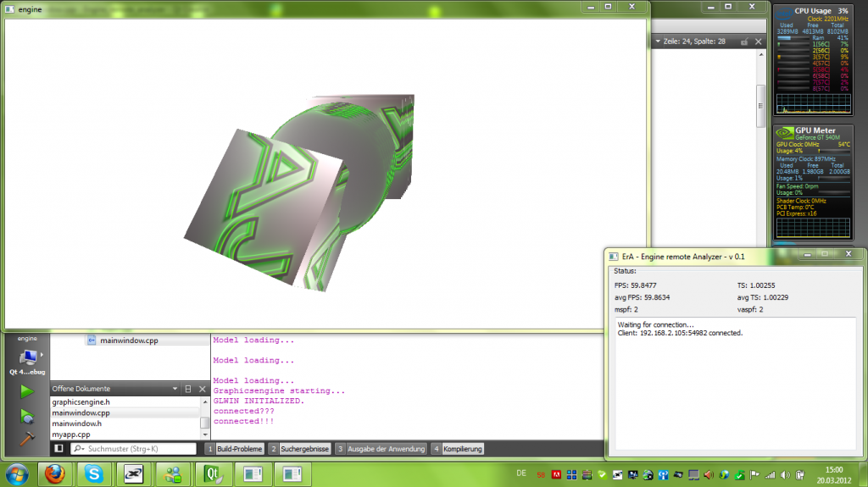Screen dimensions: 868x487
Task: Maximize the engine window
Action: click(609, 7)
